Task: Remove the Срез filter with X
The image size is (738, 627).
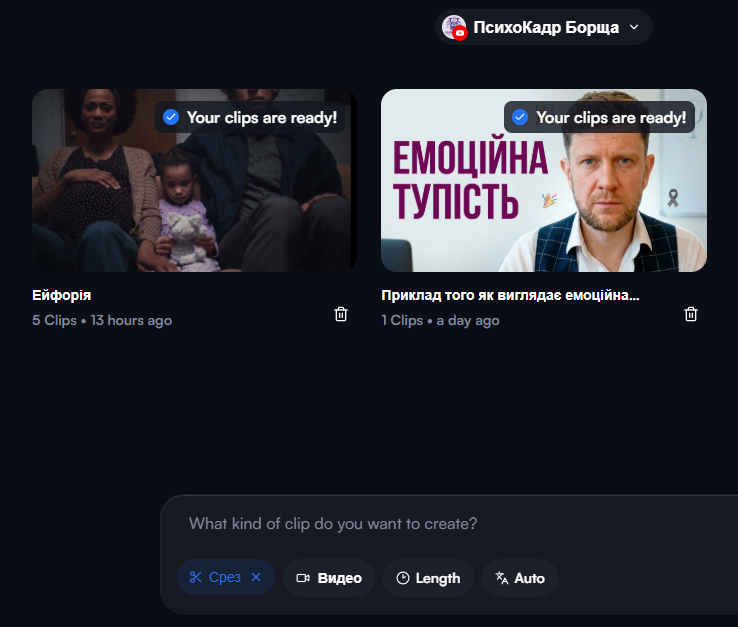Action: coord(256,577)
